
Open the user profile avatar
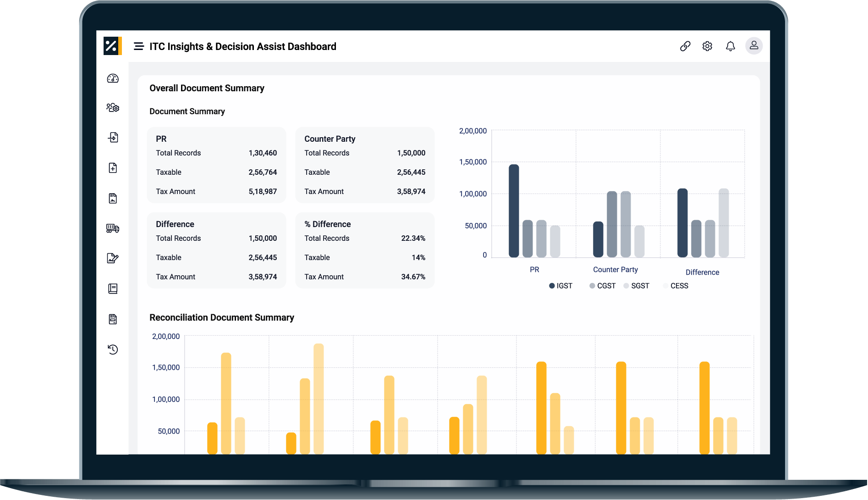point(753,46)
